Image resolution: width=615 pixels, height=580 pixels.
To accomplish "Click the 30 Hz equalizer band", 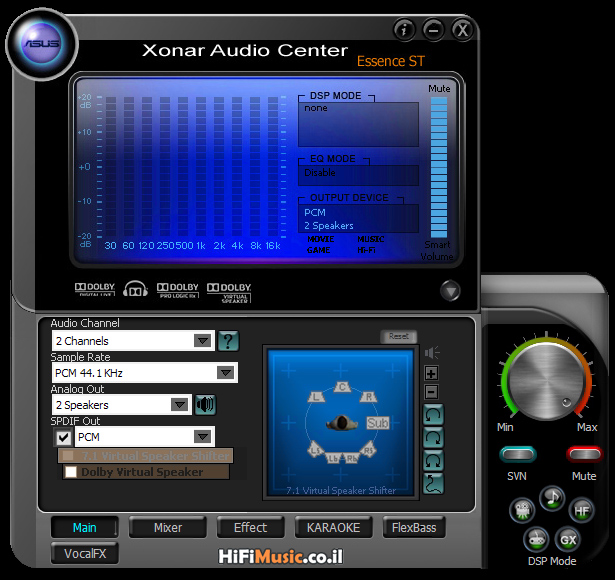I will [x=111, y=167].
